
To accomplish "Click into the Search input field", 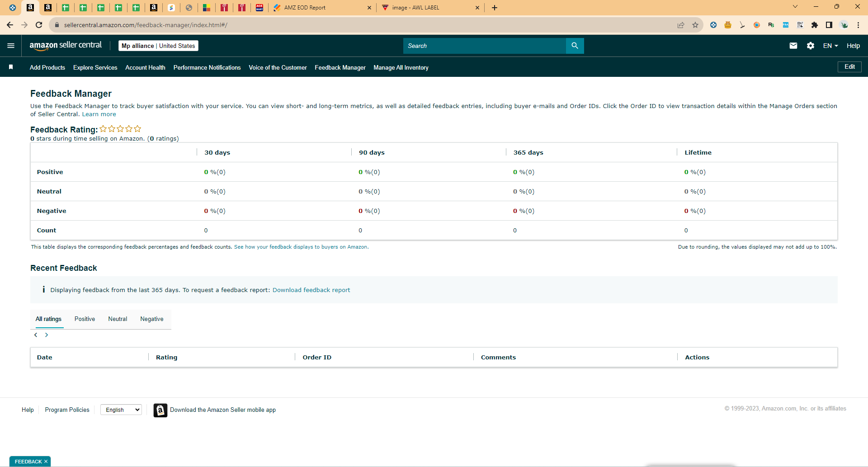I will 485,46.
